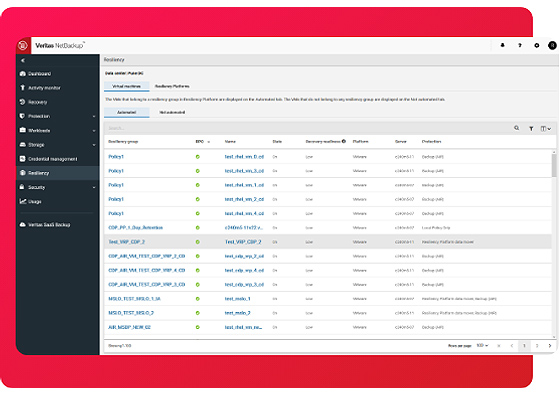Open the test_rhel_vm_3_cd VM link
The height and width of the screenshot is (396, 560).
tap(244, 171)
